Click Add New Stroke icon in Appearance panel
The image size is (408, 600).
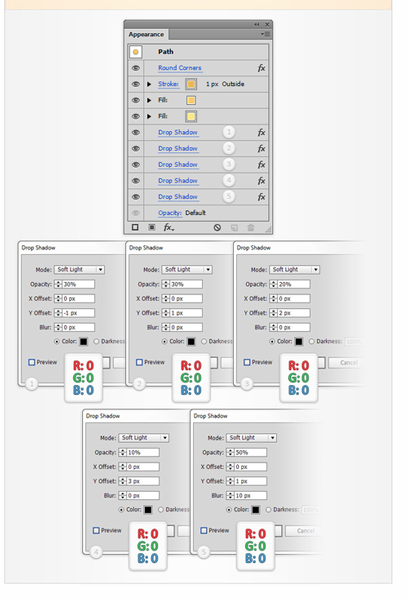(135, 227)
